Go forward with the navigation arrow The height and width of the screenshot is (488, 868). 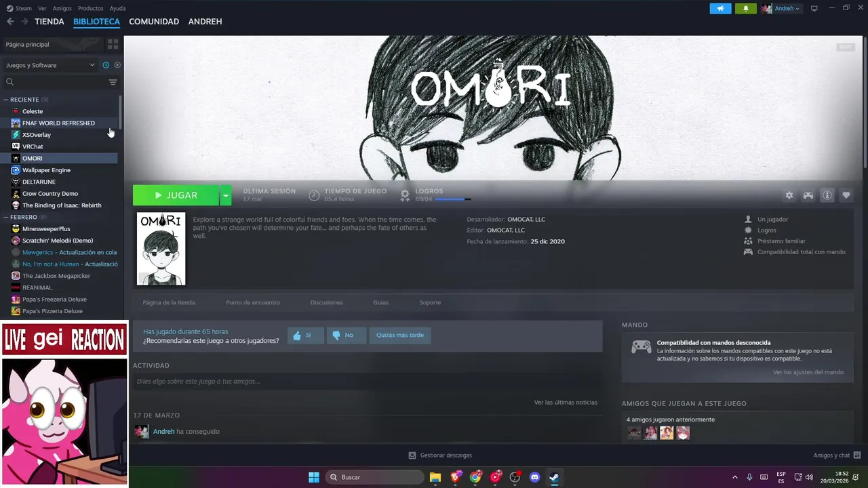24,22
